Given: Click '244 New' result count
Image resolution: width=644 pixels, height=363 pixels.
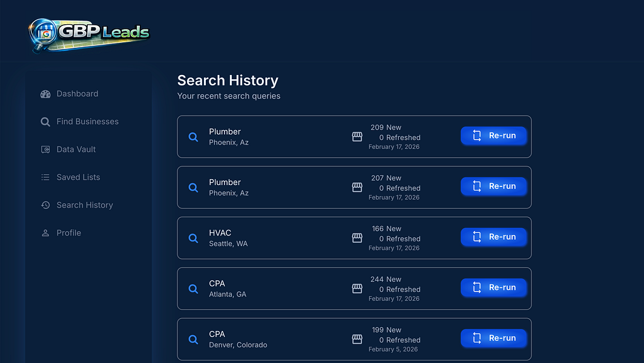Looking at the screenshot, I should coord(386,280).
